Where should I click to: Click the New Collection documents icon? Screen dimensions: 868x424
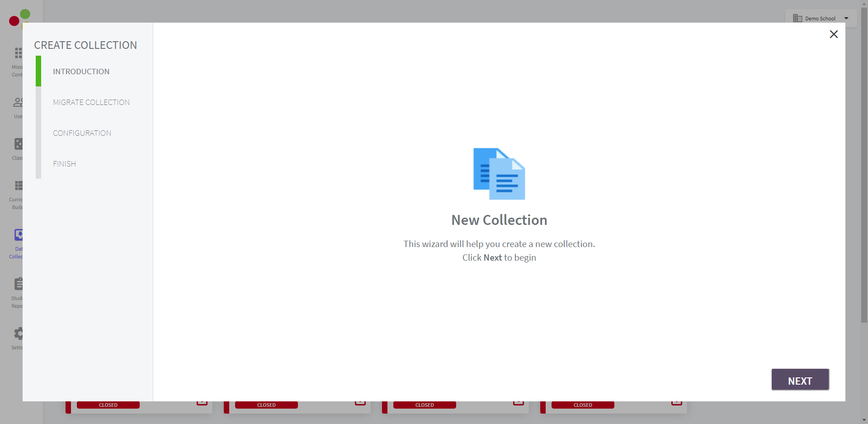(499, 174)
